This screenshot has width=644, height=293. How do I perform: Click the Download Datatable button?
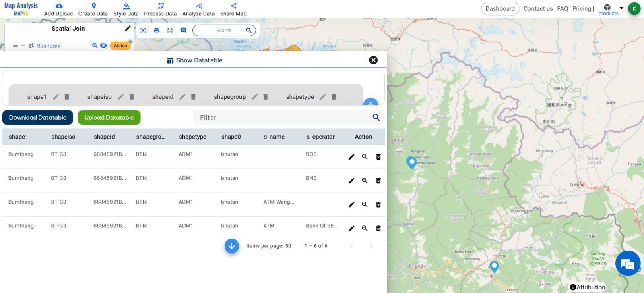38,118
